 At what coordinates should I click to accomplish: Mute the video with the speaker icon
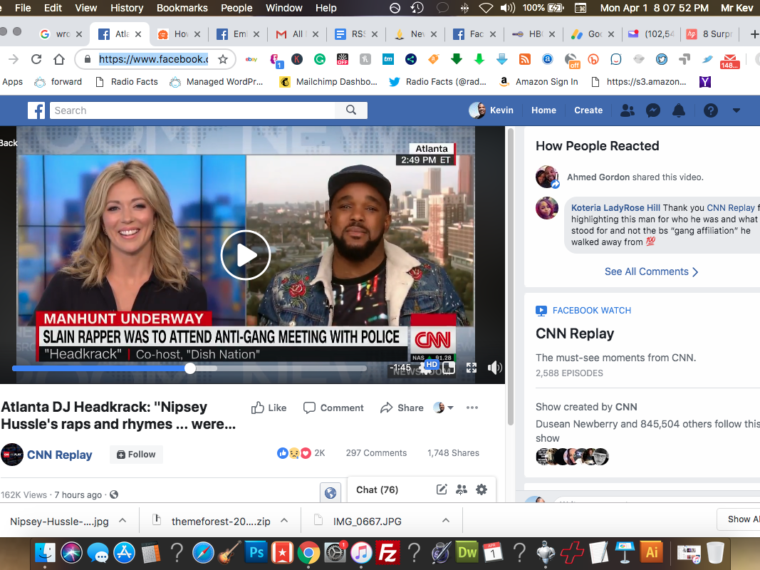(x=494, y=368)
